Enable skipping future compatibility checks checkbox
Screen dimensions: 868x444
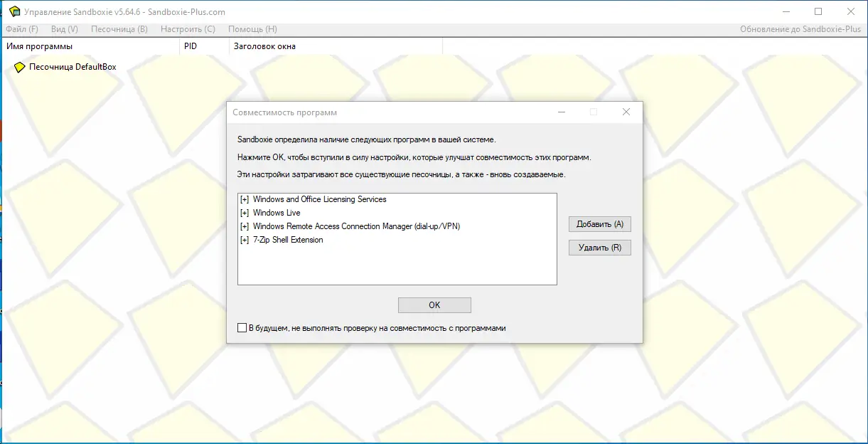click(242, 328)
